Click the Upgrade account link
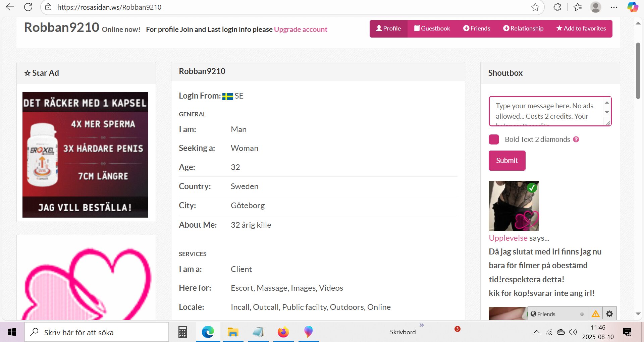 [301, 30]
